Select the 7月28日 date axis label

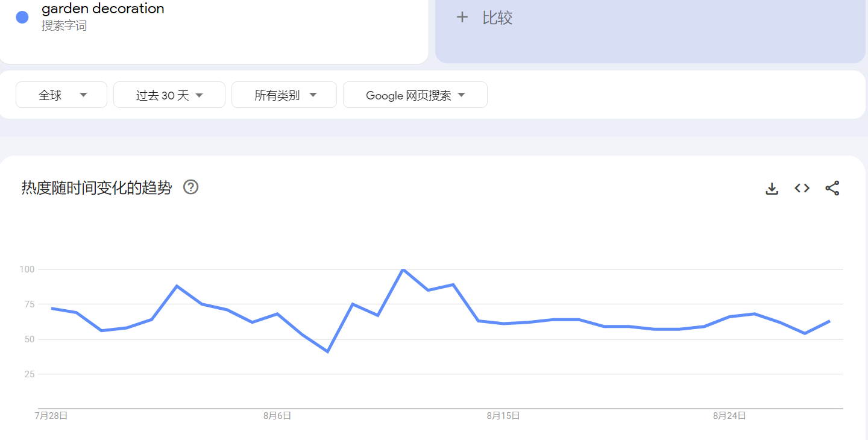(x=51, y=416)
